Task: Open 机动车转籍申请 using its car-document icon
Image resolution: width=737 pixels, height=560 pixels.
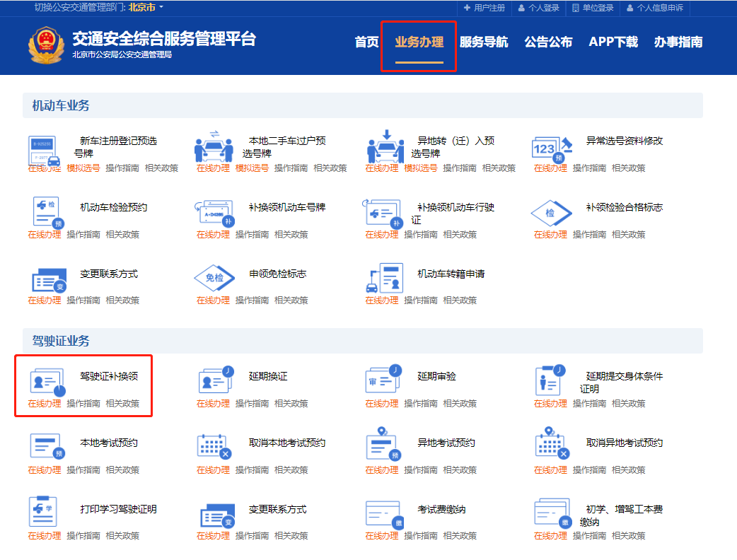Action: 383,280
